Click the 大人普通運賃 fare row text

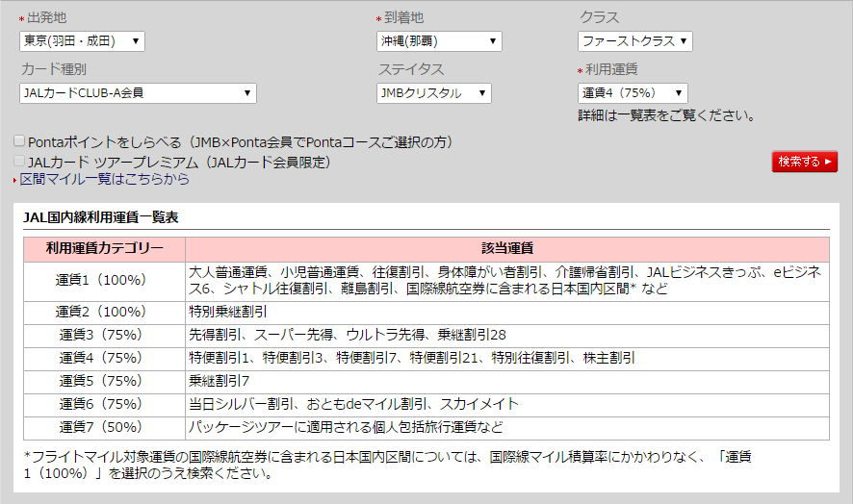coord(504,280)
